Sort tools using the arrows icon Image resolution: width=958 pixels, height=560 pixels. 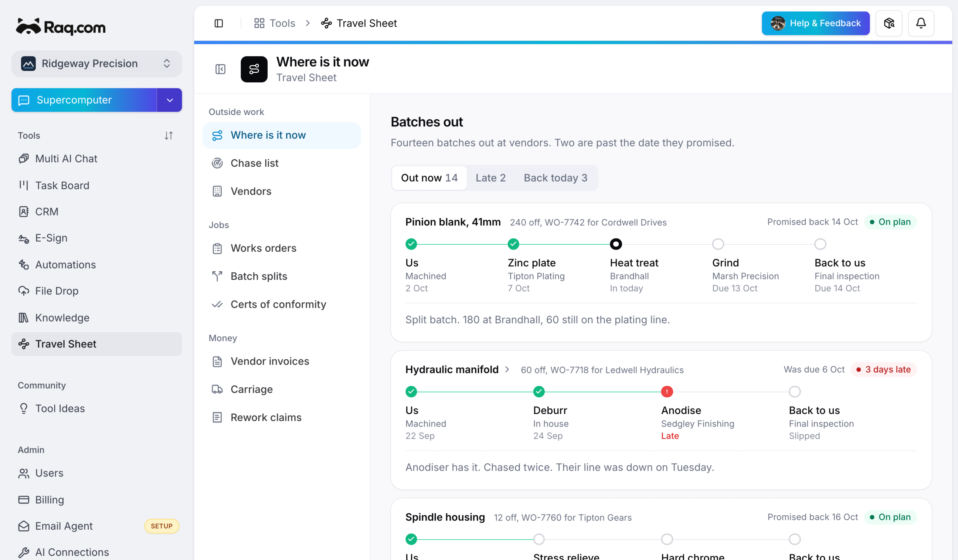(x=169, y=135)
